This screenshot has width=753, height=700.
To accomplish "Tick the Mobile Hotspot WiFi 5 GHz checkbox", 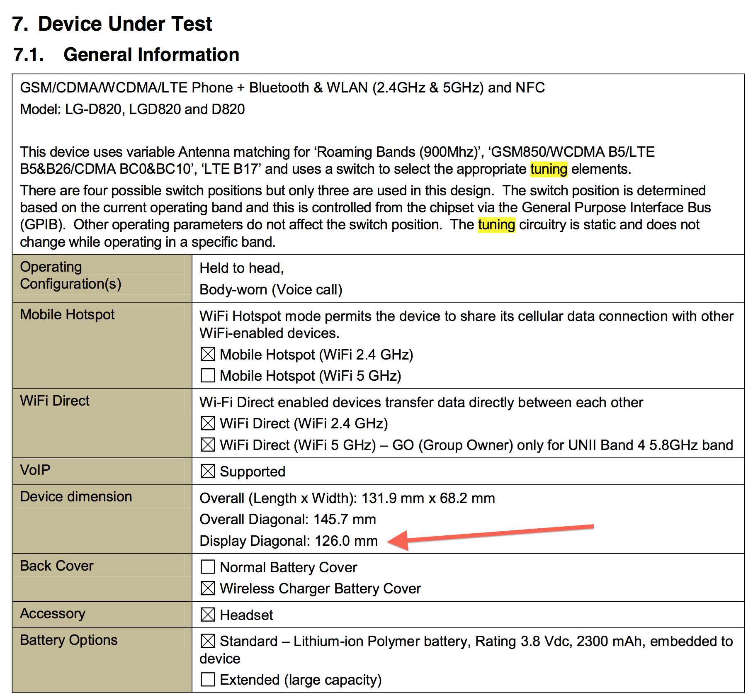I will click(x=207, y=376).
